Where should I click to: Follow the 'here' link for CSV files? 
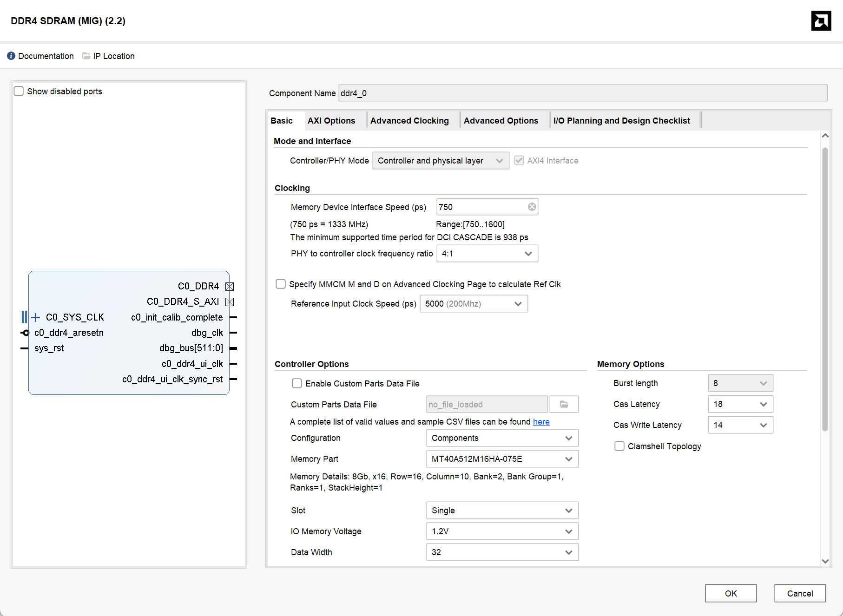tap(541, 422)
